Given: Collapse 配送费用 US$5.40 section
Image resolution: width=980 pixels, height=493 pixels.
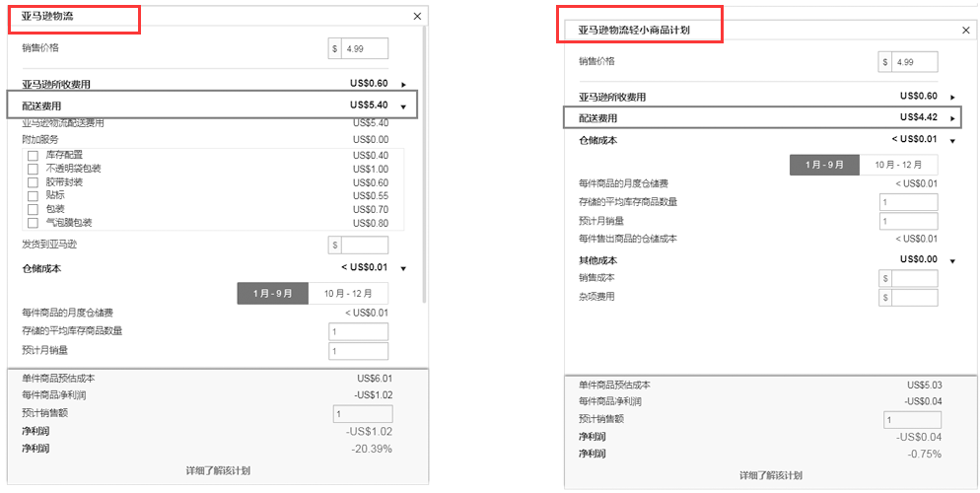Looking at the screenshot, I should pos(404,106).
